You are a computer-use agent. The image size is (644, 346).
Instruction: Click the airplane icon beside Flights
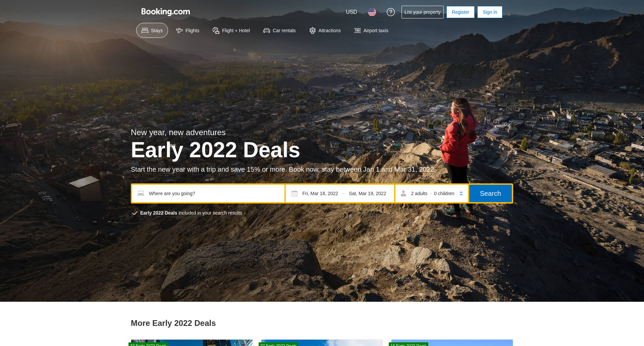[179, 31]
